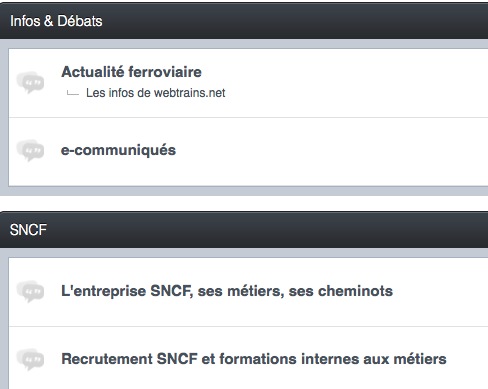
Task: Open Recrutement SNCF et formations internes forum
Action: pyautogui.click(x=254, y=359)
